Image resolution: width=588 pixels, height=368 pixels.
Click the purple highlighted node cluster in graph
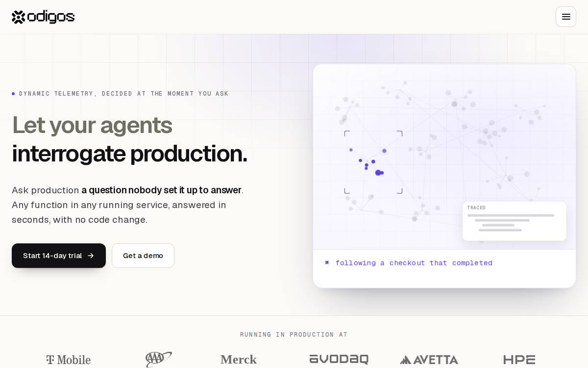[x=373, y=162]
